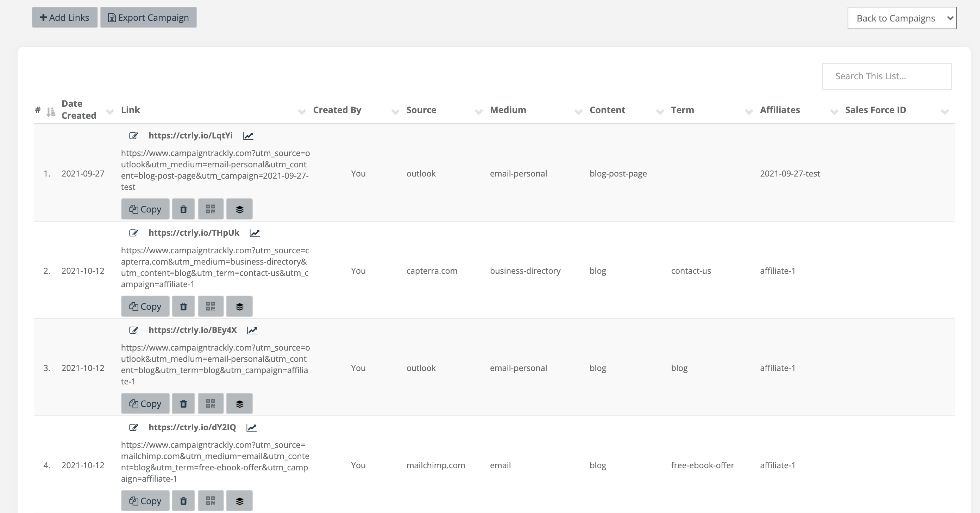Expand the Affiliates column chevron

coord(834,112)
